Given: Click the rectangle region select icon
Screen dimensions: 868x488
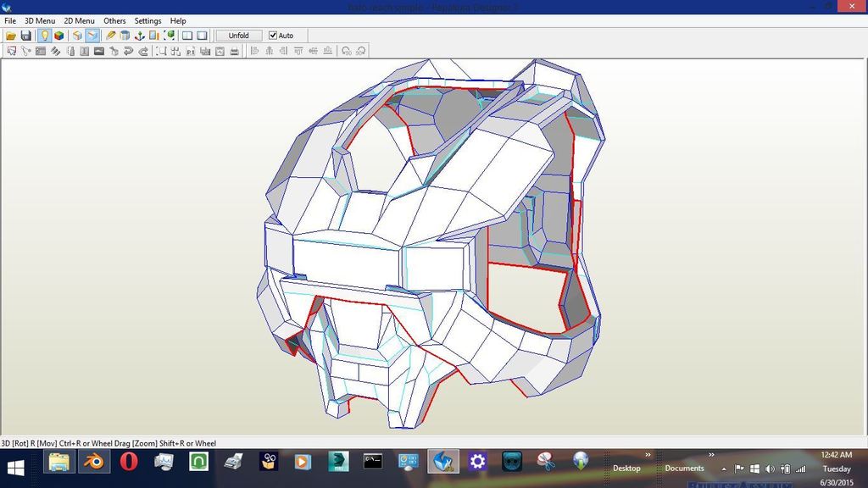Looking at the screenshot, I should tap(161, 51).
